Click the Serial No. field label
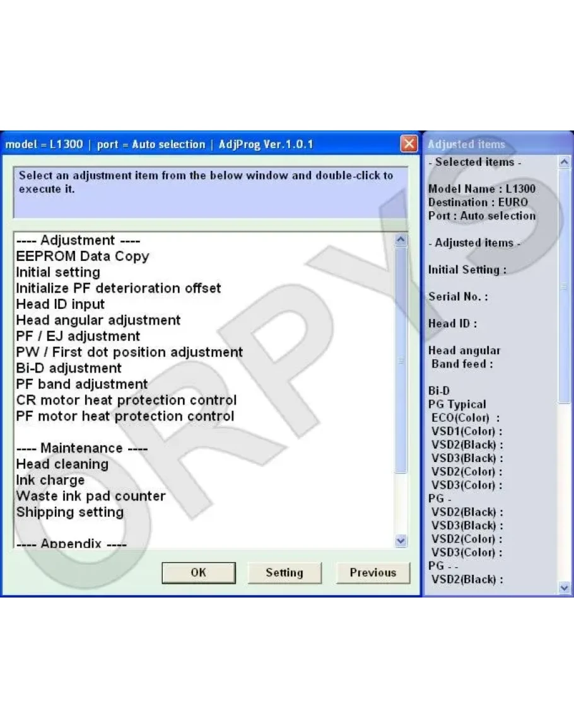Viewport: 574px width, 728px height. click(x=459, y=297)
